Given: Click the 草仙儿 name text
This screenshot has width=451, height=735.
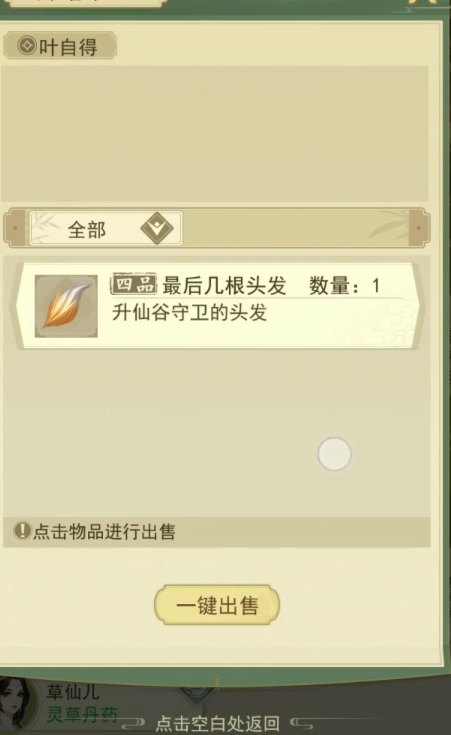Looking at the screenshot, I should (73, 691).
